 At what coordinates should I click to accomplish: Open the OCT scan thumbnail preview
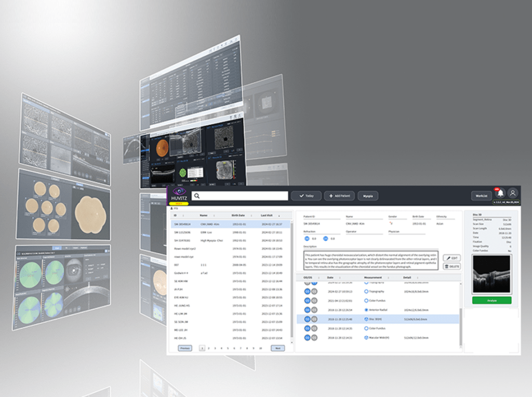(x=492, y=274)
